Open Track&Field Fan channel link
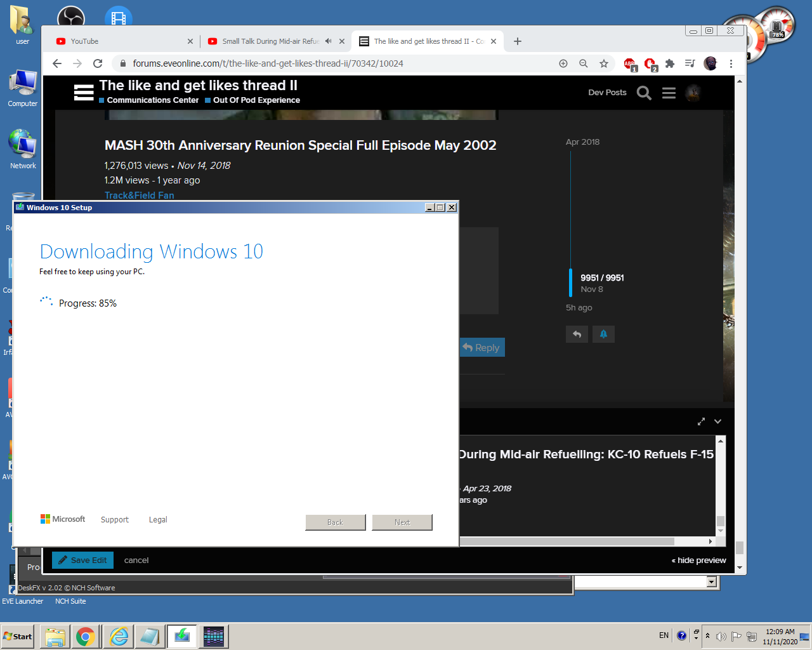This screenshot has width=812, height=650. tap(140, 195)
